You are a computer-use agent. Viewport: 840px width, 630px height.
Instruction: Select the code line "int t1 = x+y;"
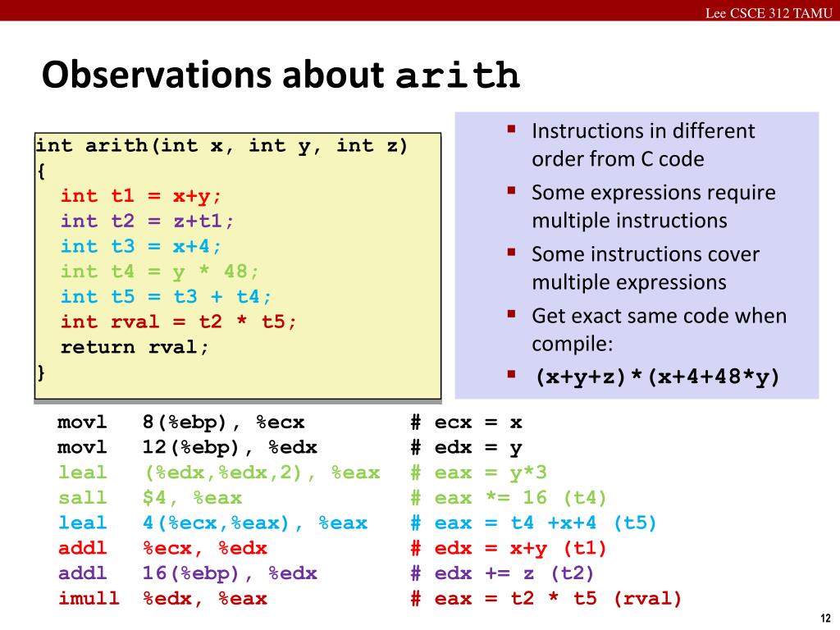click(140, 195)
